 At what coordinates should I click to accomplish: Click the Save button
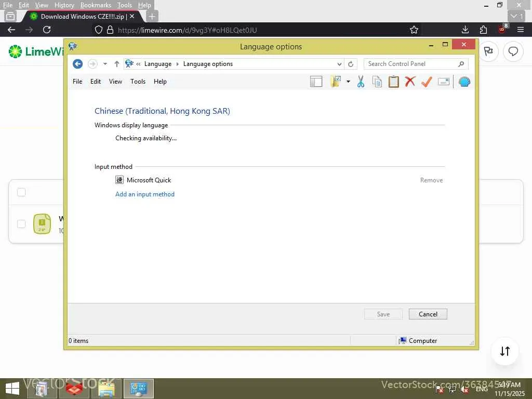click(x=383, y=314)
